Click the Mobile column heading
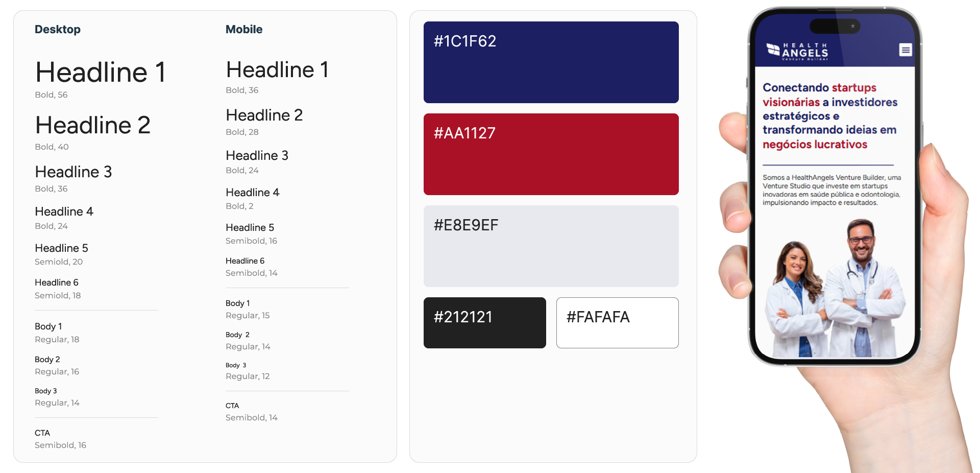This screenshot has width=980, height=473. 244,30
